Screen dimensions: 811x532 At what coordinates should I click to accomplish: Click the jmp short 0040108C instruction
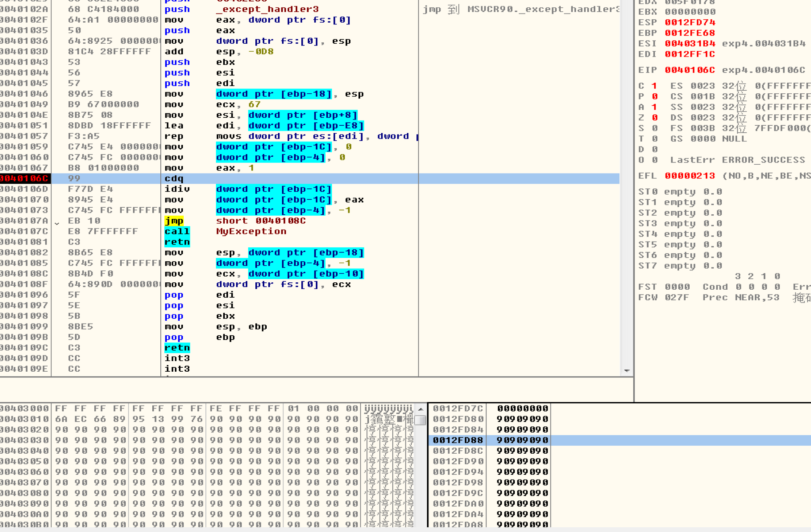(235, 220)
